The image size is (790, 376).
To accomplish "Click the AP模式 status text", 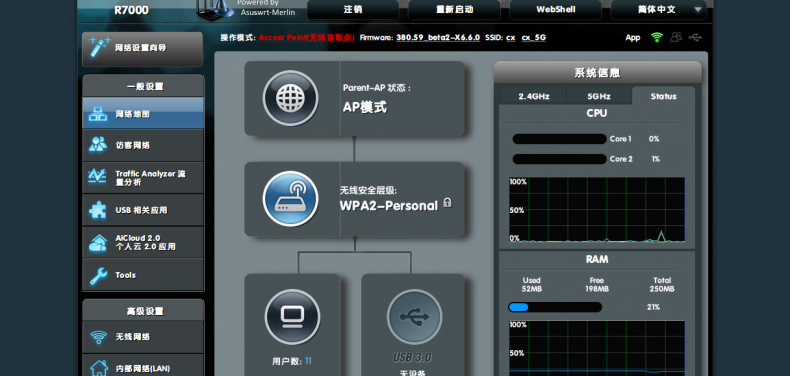I will pos(365,107).
